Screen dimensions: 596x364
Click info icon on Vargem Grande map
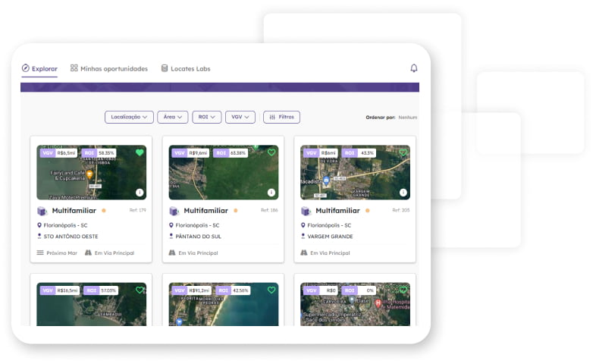[403, 193]
